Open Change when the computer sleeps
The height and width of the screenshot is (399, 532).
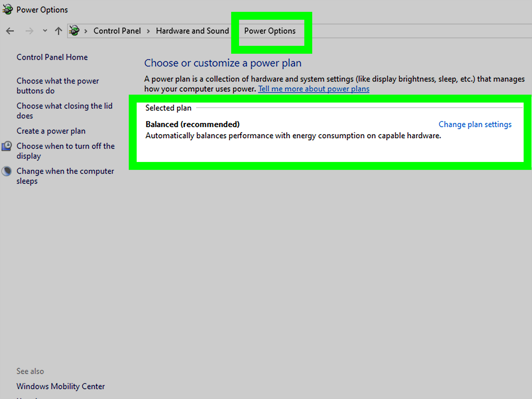click(65, 176)
